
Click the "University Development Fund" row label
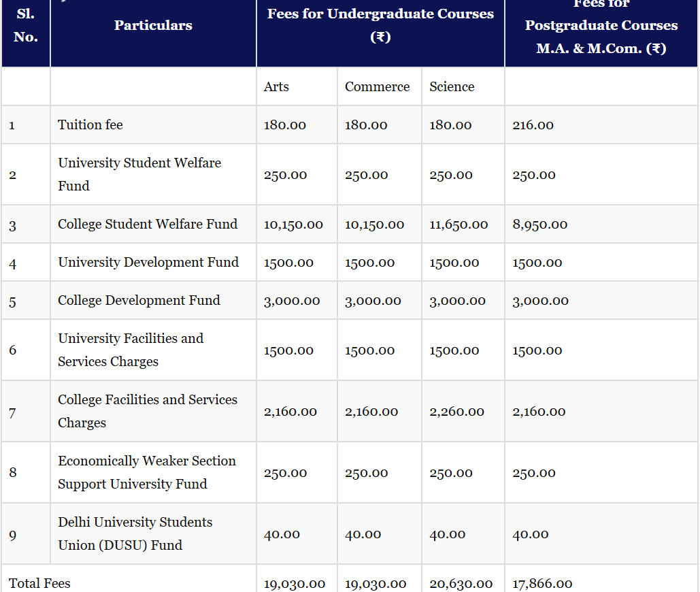coord(148,263)
